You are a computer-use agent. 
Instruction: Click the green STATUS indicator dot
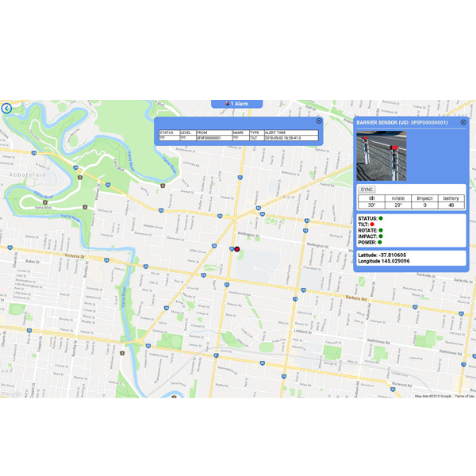click(381, 218)
